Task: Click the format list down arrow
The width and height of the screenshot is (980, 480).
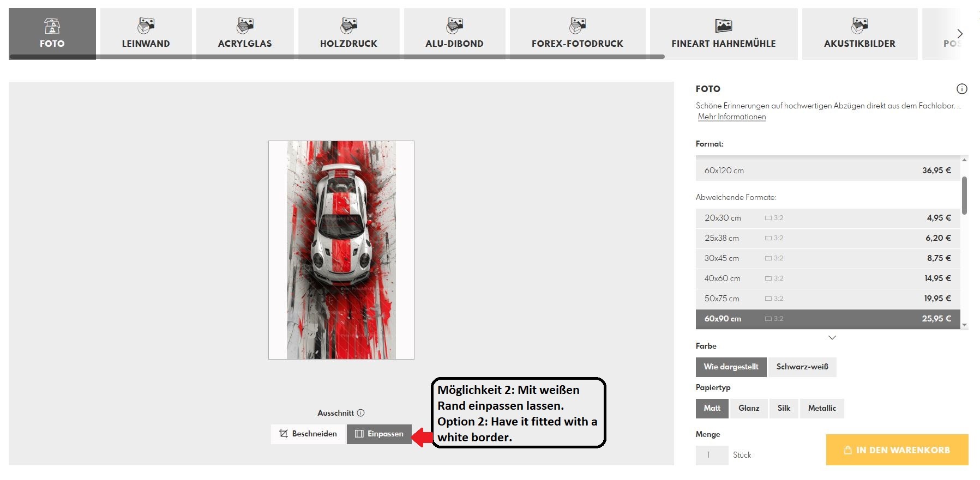Action: pyautogui.click(x=964, y=325)
